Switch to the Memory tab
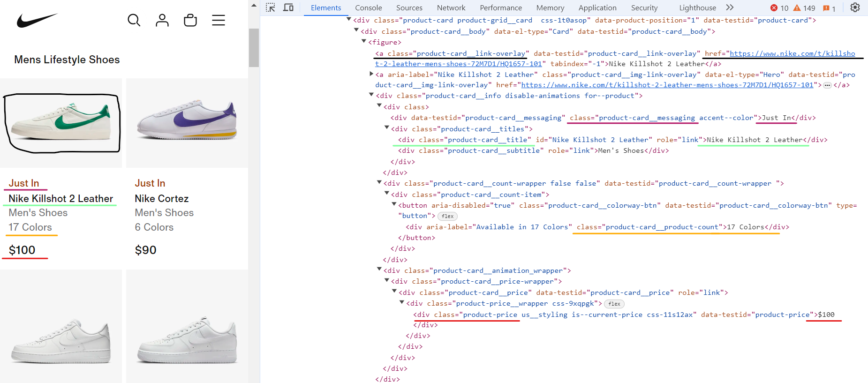868x383 pixels. click(551, 8)
